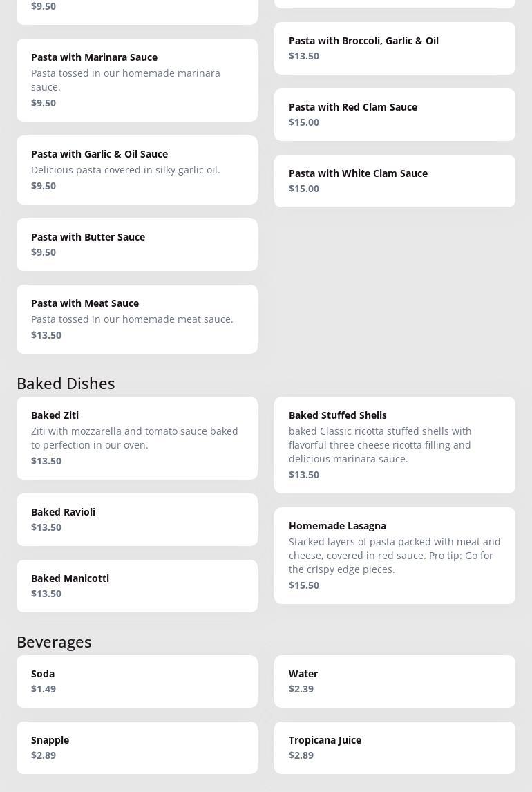Add Baked Ziti to order
Screen dimensions: 532x792
pos(137,438)
